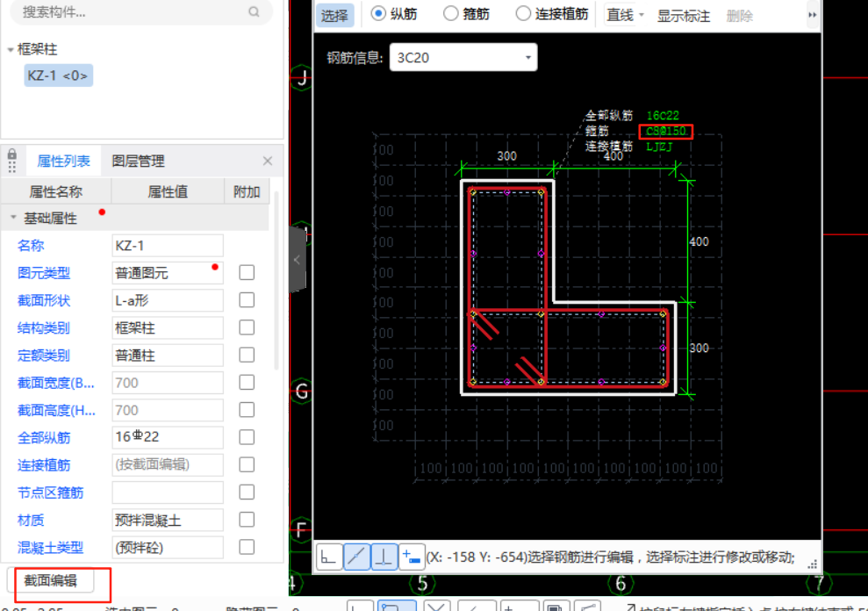Image resolution: width=868 pixels, height=611 pixels.
Task: Toggle the midpoint snap icon
Action: pyautogui.click(x=356, y=557)
